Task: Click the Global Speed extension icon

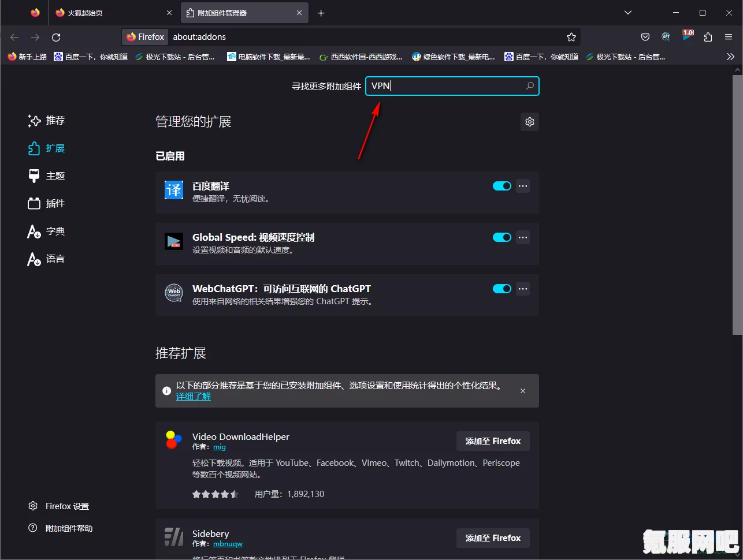Action: pos(174,241)
